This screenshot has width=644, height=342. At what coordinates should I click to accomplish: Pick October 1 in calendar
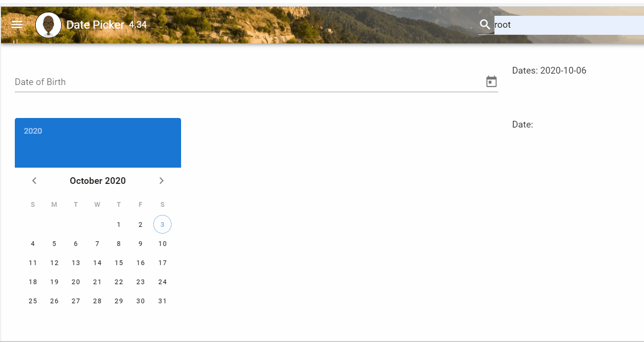click(x=119, y=224)
